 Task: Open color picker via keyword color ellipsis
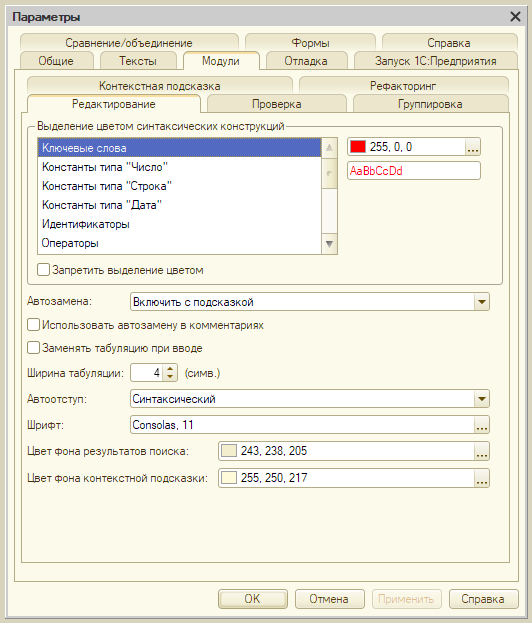point(472,147)
